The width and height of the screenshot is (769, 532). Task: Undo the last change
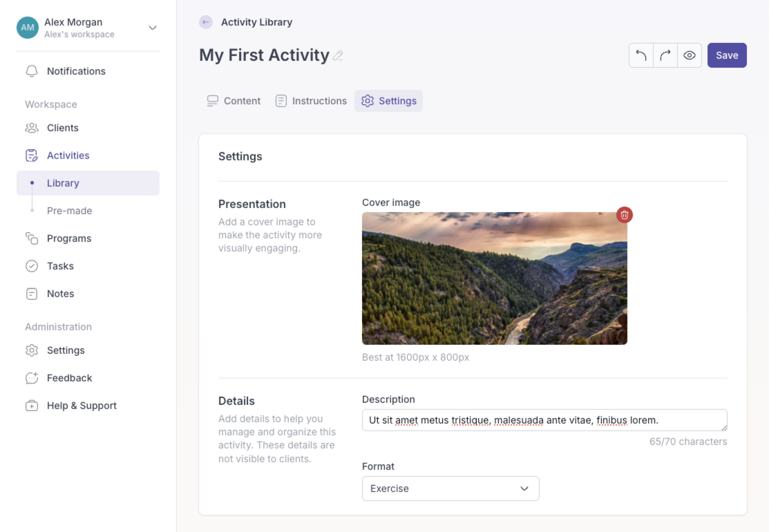click(641, 55)
